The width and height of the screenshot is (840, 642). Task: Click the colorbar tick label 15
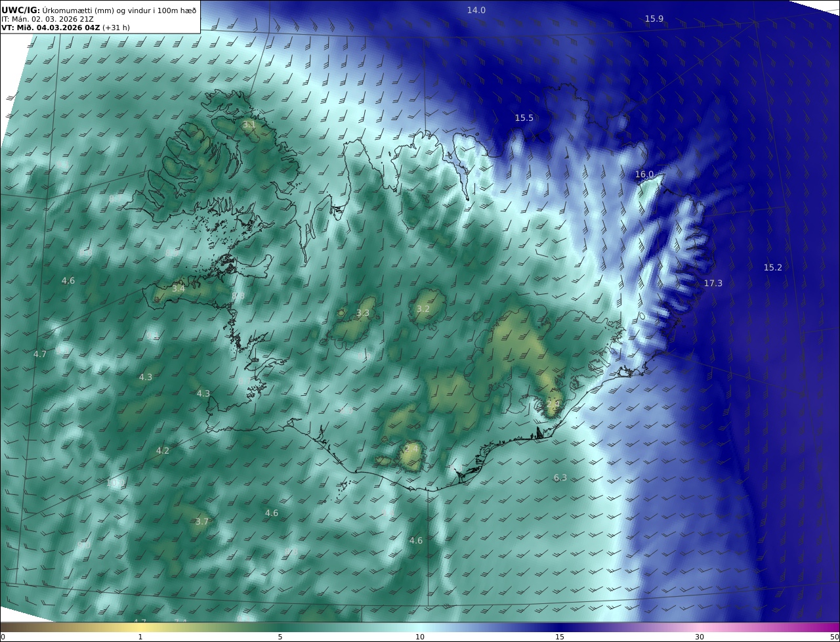tap(560, 637)
